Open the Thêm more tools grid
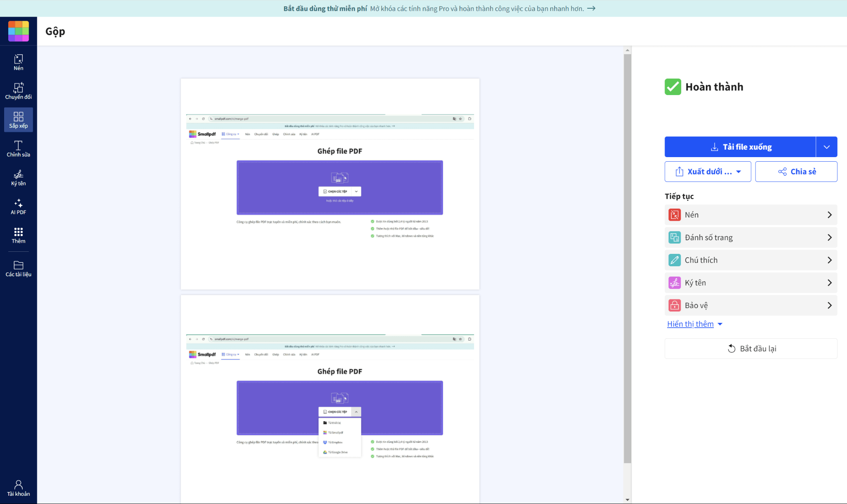The image size is (847, 504). [18, 235]
